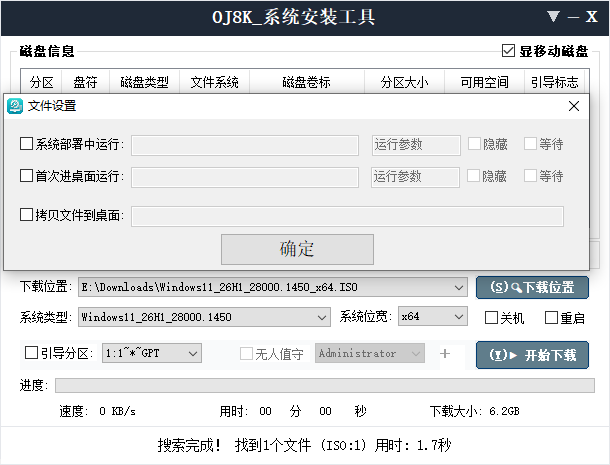Click 磁盘类型 column header
The height and width of the screenshot is (465, 610).
tap(144, 82)
